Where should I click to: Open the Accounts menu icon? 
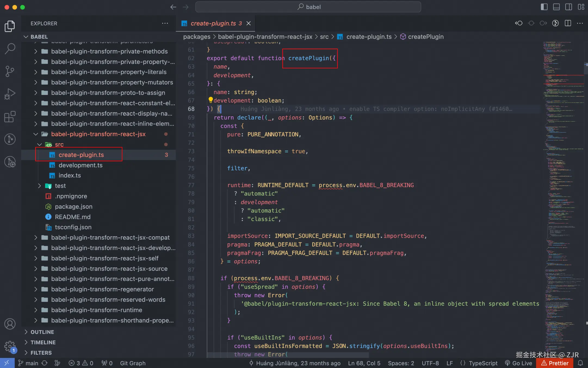coord(10,324)
